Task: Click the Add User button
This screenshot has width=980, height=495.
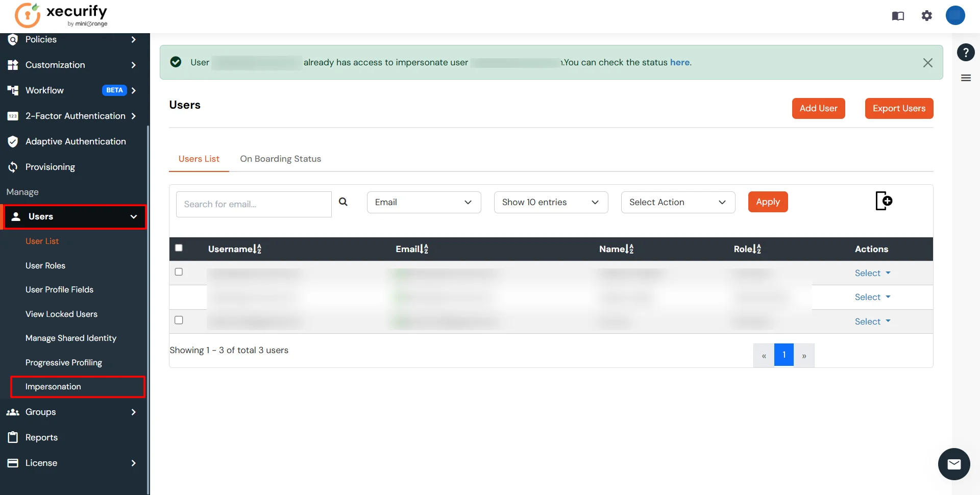Action: pyautogui.click(x=818, y=108)
